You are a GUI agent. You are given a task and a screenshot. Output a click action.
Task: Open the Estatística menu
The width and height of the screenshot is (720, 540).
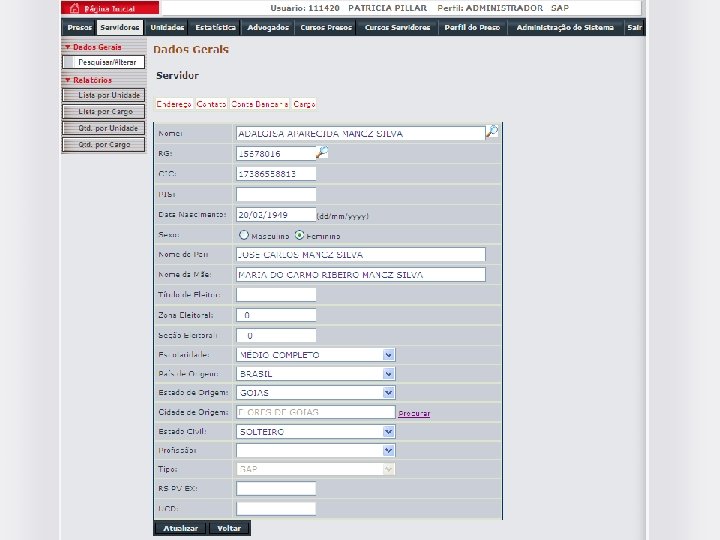tap(215, 28)
